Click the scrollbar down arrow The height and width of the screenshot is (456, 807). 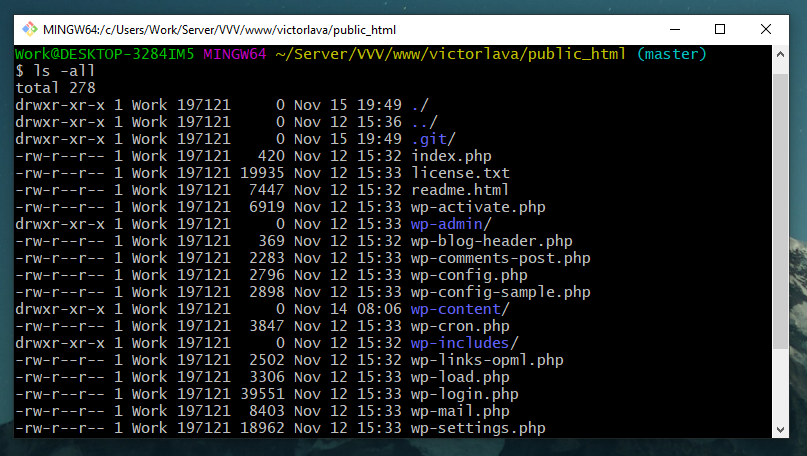(x=780, y=430)
